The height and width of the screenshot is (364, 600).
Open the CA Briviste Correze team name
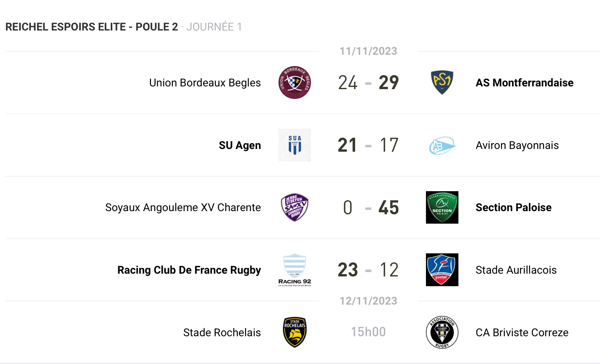point(522,333)
